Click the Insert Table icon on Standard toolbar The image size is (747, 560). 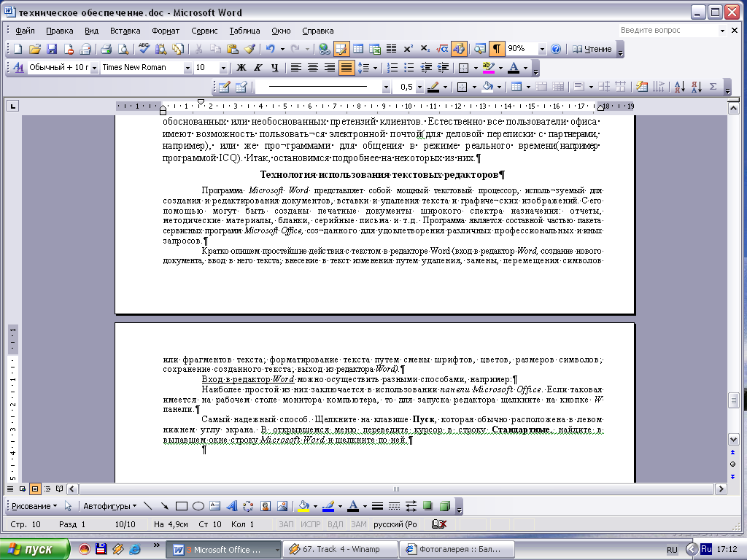pos(357,49)
